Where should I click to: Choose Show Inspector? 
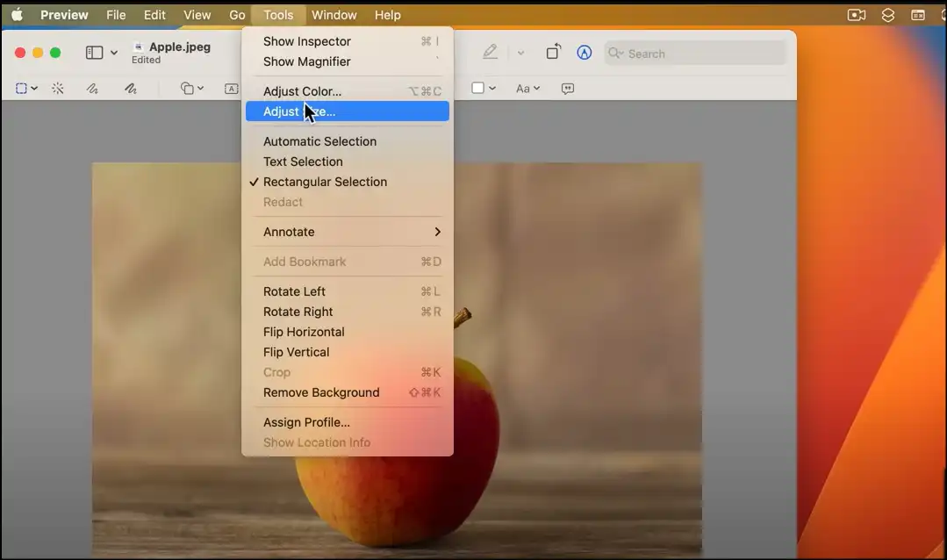click(348, 41)
